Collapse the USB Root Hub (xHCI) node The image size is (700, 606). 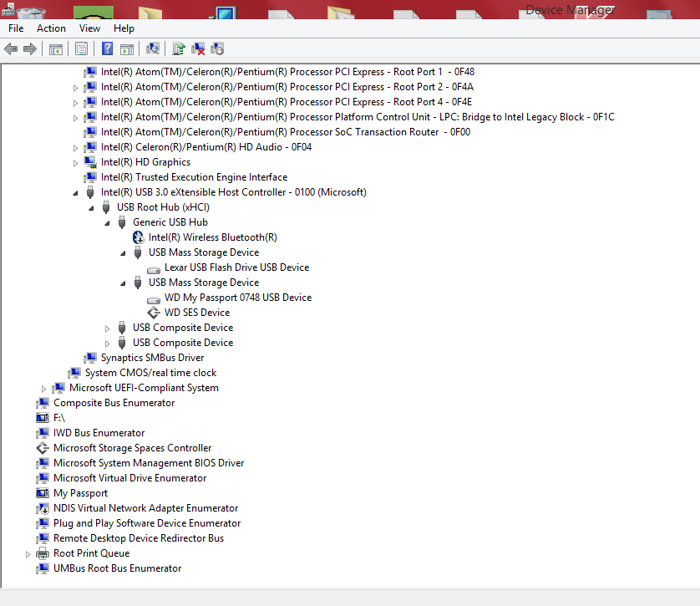coord(92,209)
